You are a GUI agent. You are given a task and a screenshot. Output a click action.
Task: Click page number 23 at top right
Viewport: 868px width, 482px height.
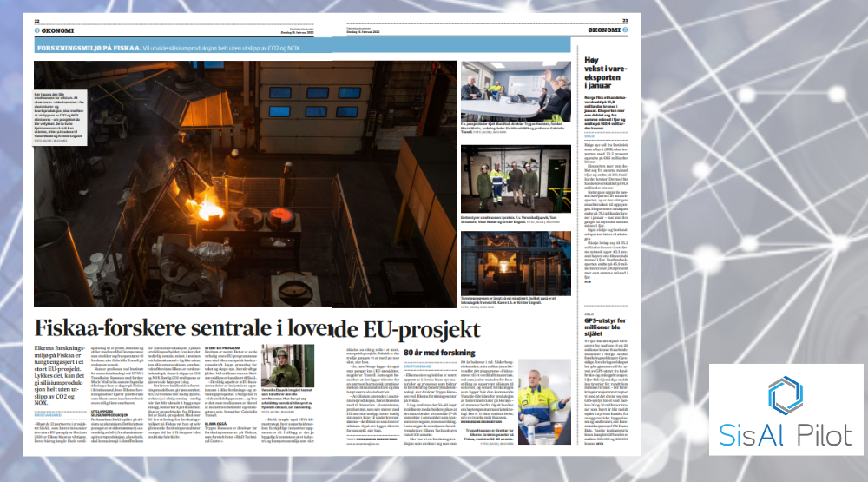(x=625, y=21)
